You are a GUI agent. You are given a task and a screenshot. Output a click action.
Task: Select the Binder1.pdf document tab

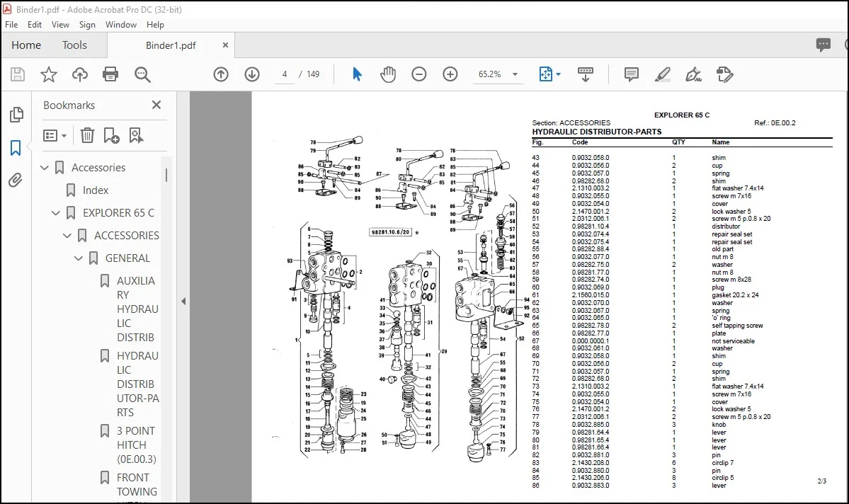[171, 45]
